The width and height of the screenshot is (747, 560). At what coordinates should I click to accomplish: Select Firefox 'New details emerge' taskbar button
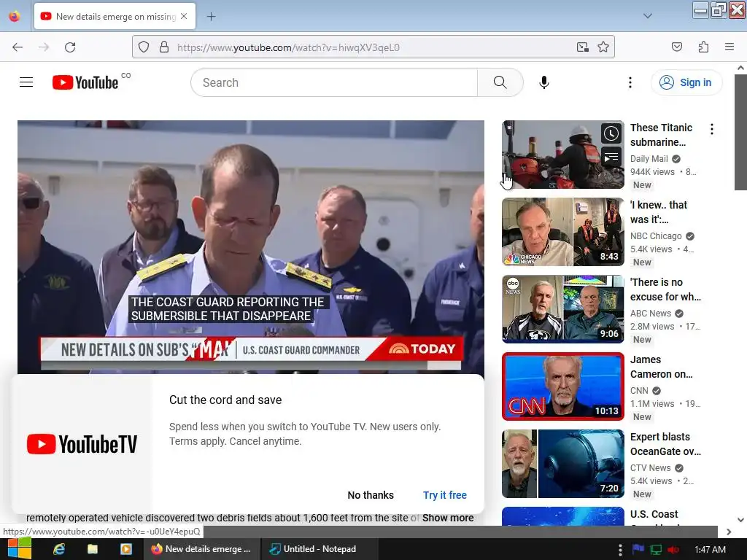coord(202,549)
